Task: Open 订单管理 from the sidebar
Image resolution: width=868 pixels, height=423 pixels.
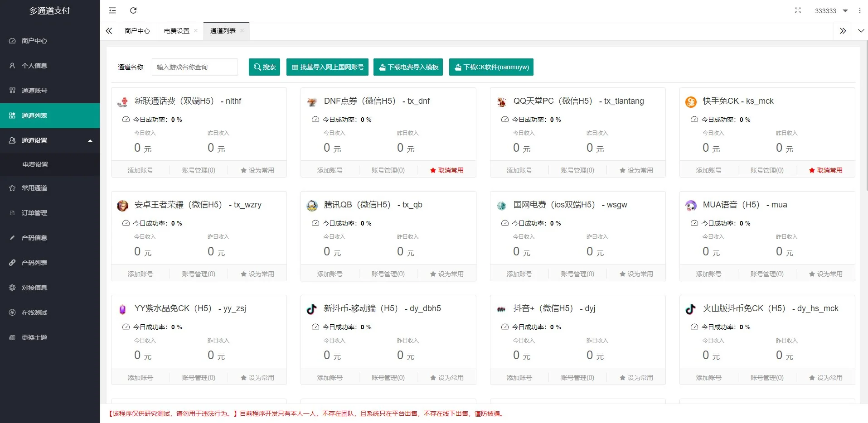Action: coord(34,212)
